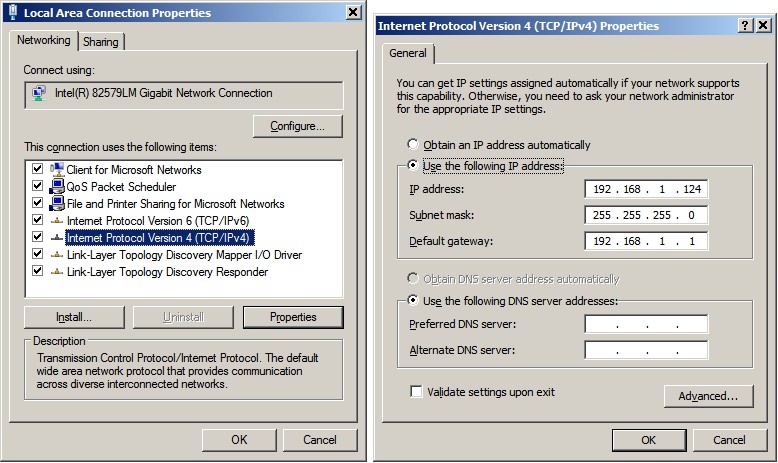Click the QoS Packet Scheduler icon
The width and height of the screenshot is (778, 463).
point(57,187)
